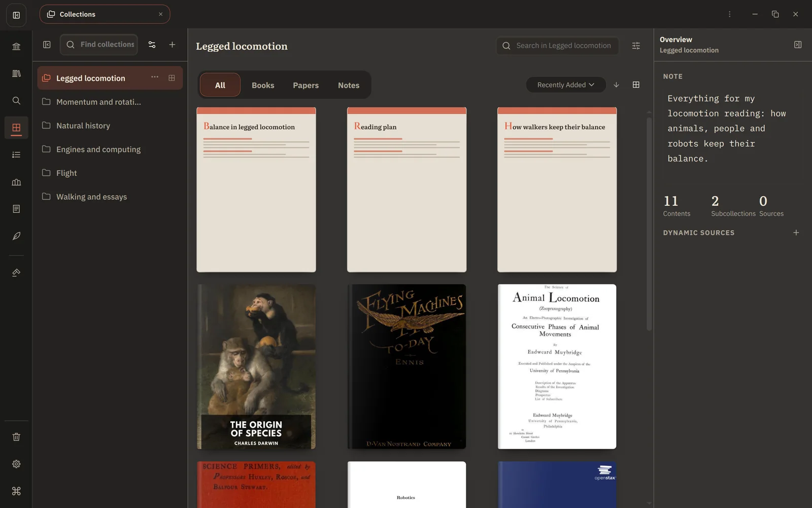The height and width of the screenshot is (508, 812).
Task: Switch to the Papers tab
Action: [x=306, y=85]
